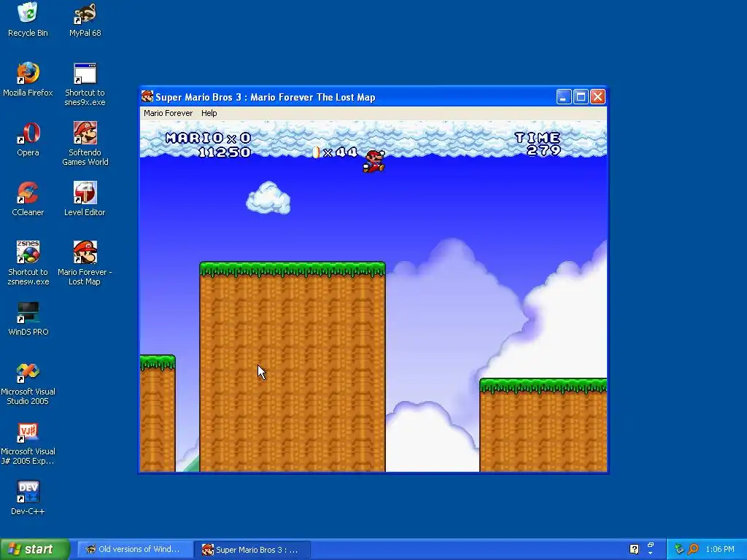The height and width of the screenshot is (560, 747).
Task: Click the green Safely Remove Hardware tray icon
Action: (679, 549)
